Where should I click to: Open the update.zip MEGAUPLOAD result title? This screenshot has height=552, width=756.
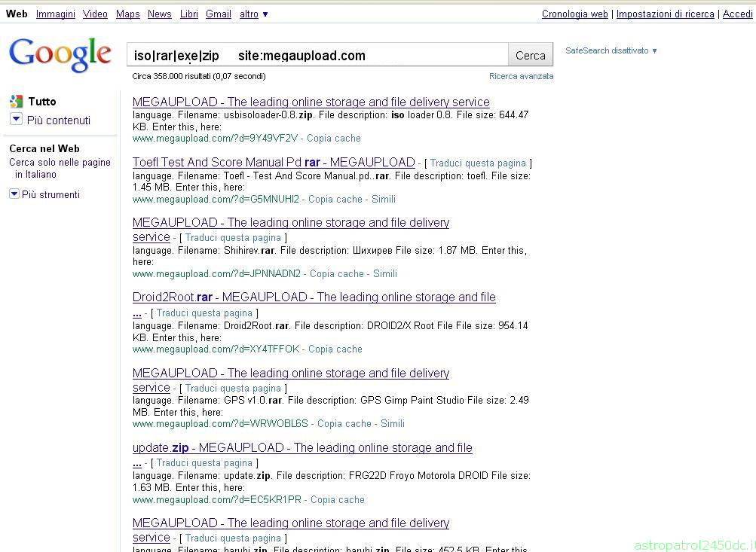(302, 448)
